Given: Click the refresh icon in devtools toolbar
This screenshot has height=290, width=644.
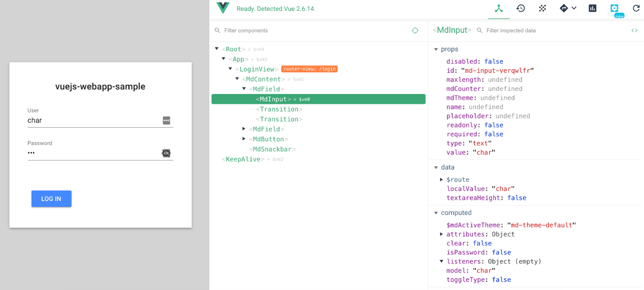Looking at the screenshot, I should click(636, 9).
